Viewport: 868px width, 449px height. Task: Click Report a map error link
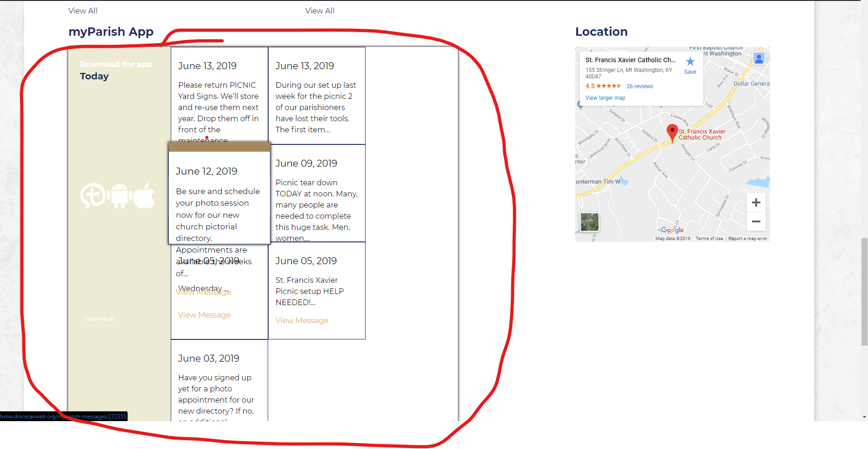pyautogui.click(x=747, y=239)
